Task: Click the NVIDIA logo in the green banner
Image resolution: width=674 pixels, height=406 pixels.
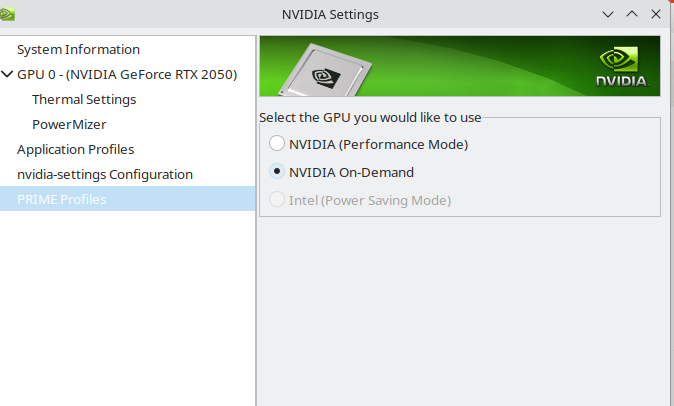Action: point(621,67)
